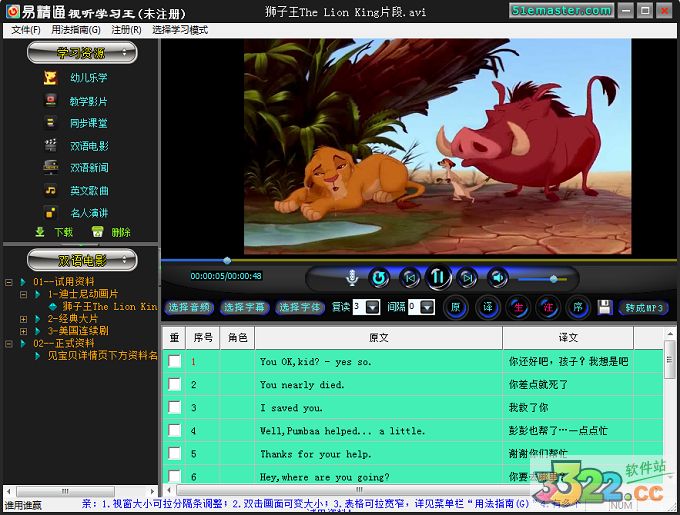Collapse the 01--试用资料 tree node

[8, 282]
